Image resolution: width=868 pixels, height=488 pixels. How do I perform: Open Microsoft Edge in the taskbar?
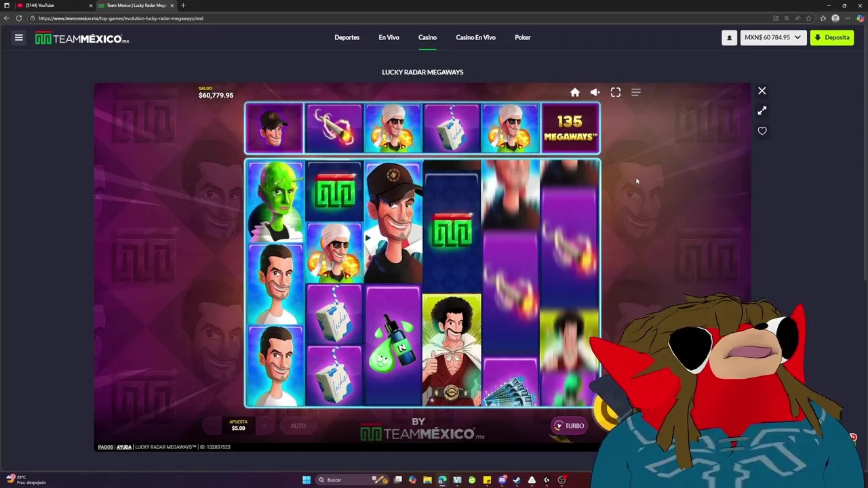coord(442,480)
